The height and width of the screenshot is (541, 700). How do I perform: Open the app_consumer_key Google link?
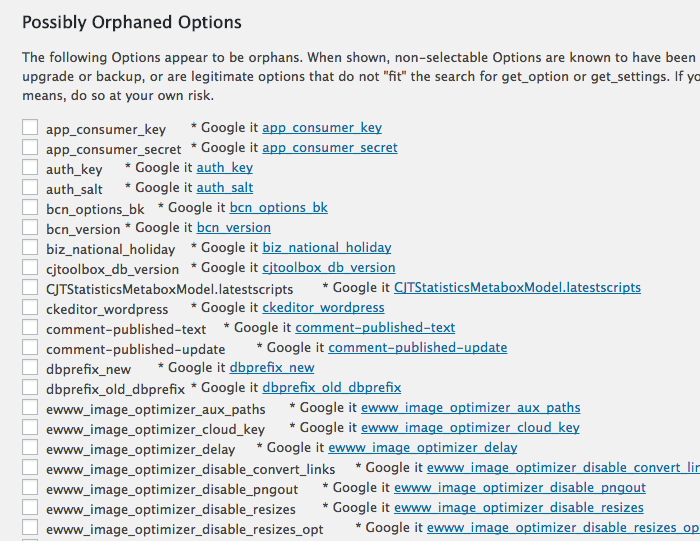click(322, 128)
